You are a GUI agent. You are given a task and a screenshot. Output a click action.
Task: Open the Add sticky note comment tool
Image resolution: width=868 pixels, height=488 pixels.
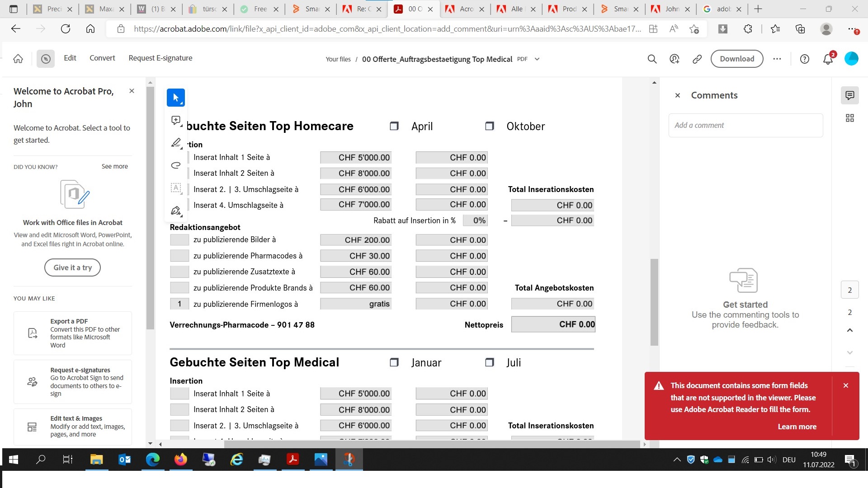(x=175, y=120)
